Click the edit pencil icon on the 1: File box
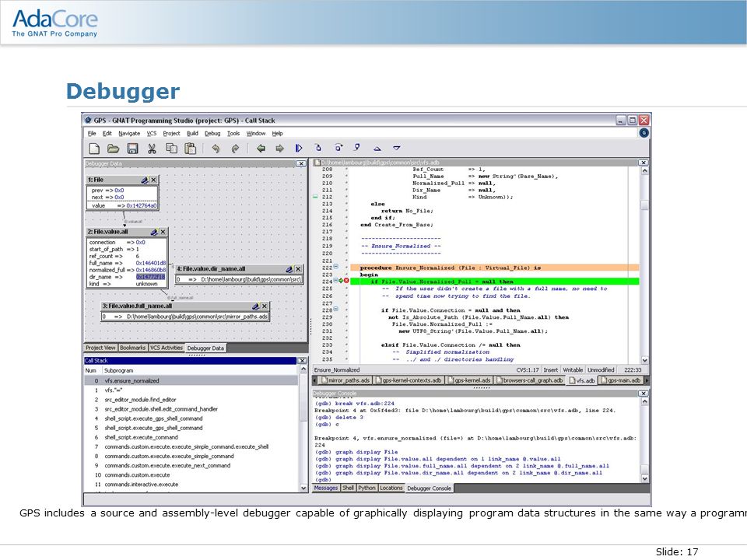Viewport: 747px width, 560px height. [x=145, y=180]
